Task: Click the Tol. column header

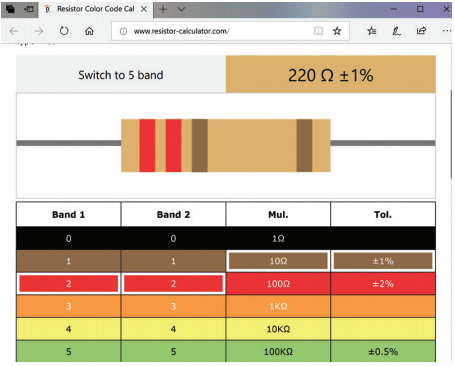Action: 383,214
